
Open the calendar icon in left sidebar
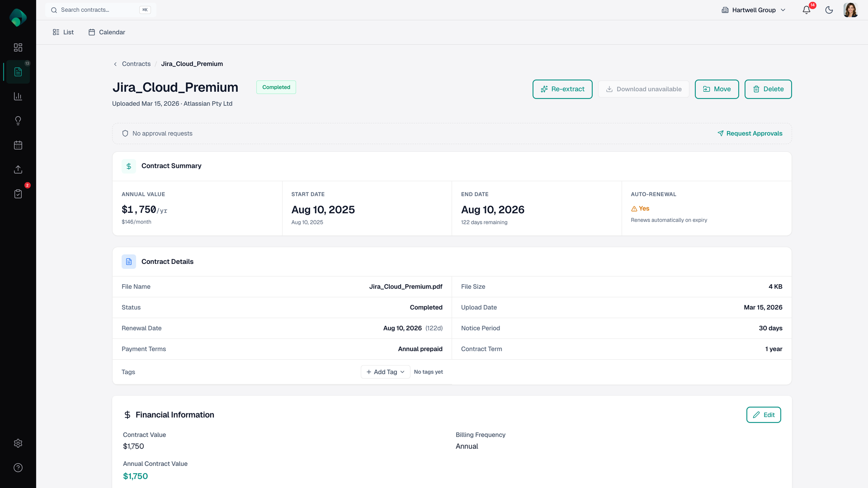tap(18, 145)
